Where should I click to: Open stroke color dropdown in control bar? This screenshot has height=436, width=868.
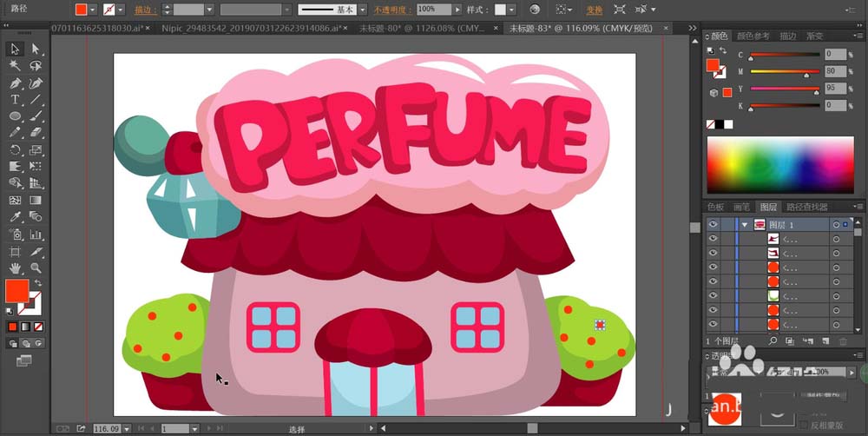121,10
